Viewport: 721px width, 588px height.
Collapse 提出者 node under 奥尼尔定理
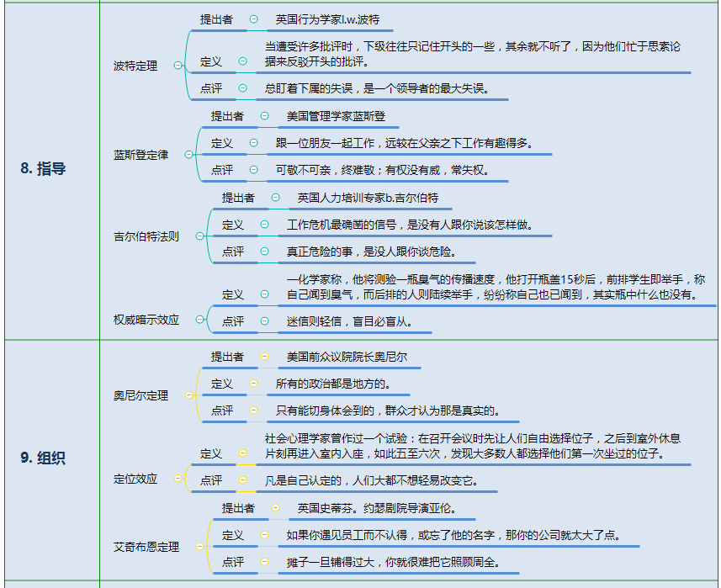pos(264,357)
